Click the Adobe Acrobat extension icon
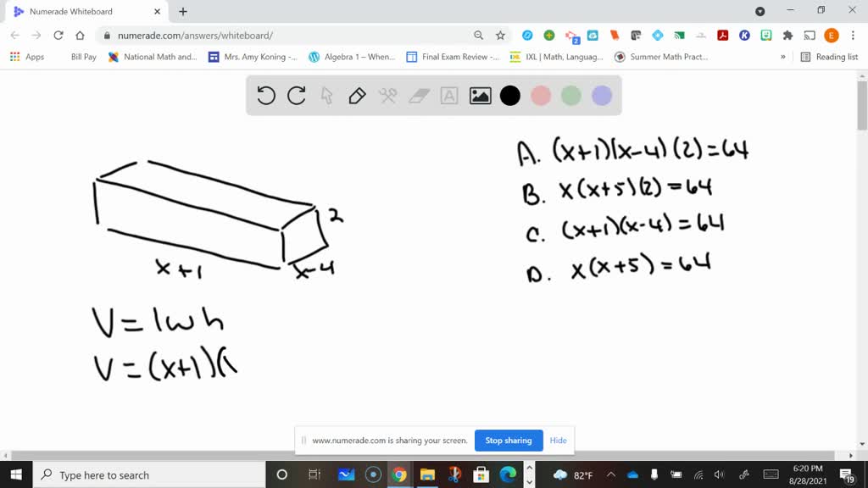This screenshot has width=868, height=488. tap(722, 35)
